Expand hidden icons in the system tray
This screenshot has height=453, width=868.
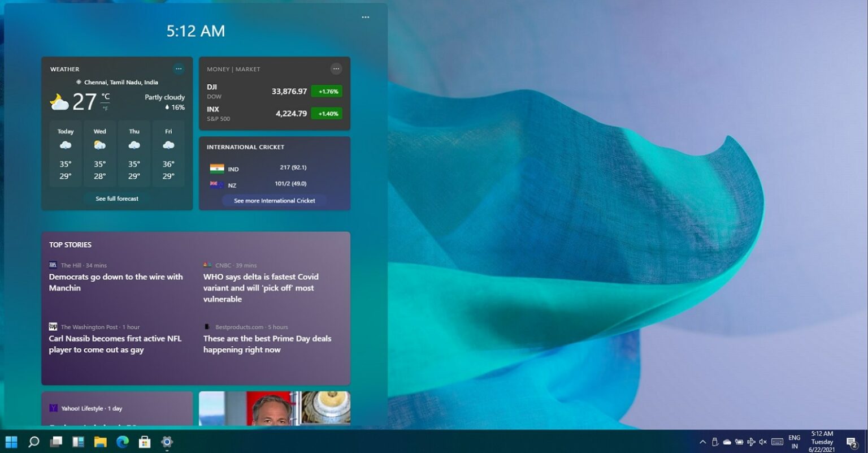pos(703,442)
